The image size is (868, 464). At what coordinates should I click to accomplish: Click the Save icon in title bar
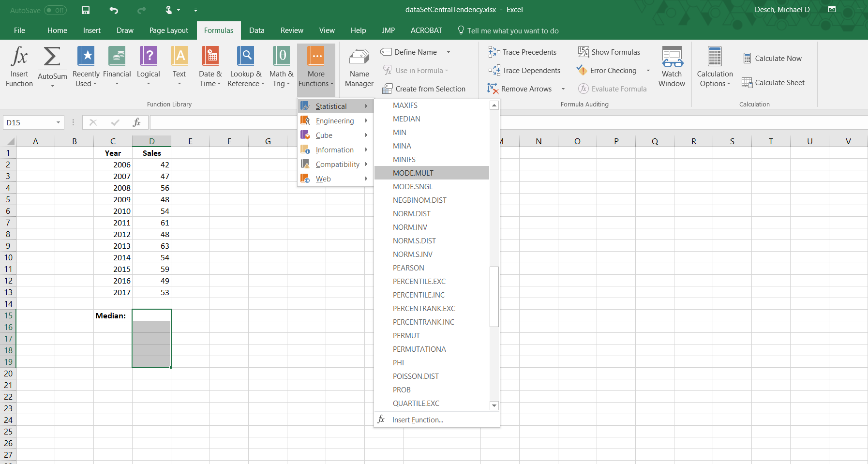(86, 10)
